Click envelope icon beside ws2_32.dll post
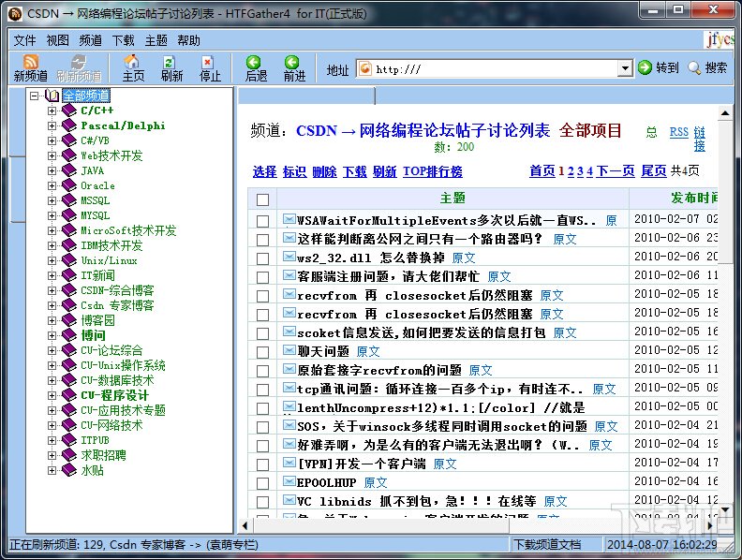This screenshot has height=560, width=742. pyautogui.click(x=289, y=257)
